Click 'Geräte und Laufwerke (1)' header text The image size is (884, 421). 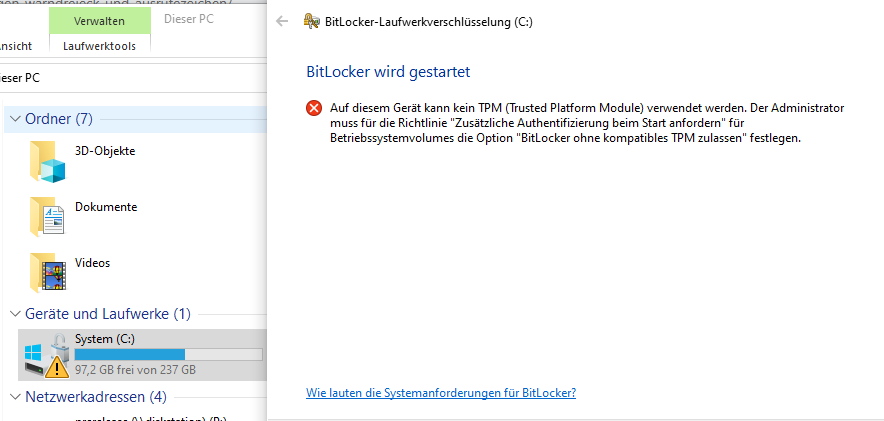pos(108,314)
